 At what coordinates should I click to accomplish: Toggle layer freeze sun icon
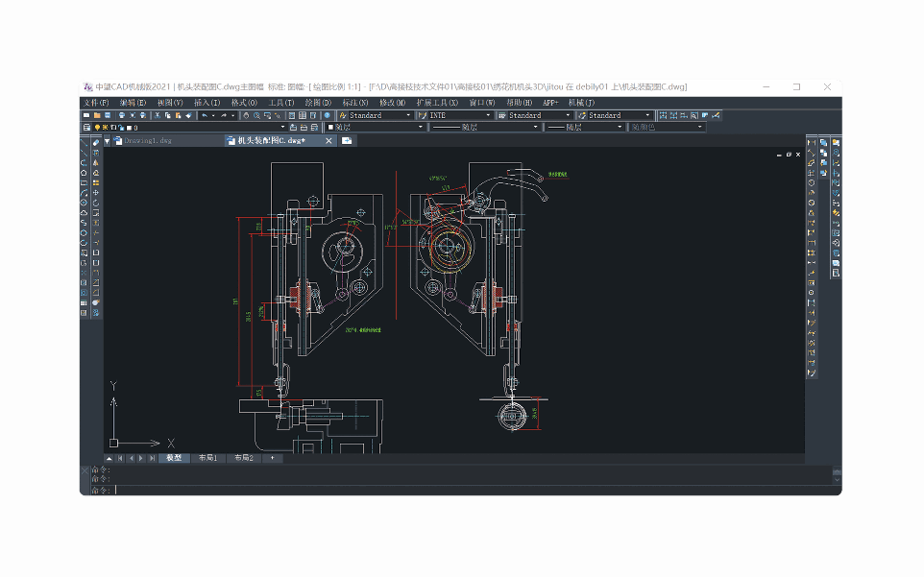click(x=106, y=127)
